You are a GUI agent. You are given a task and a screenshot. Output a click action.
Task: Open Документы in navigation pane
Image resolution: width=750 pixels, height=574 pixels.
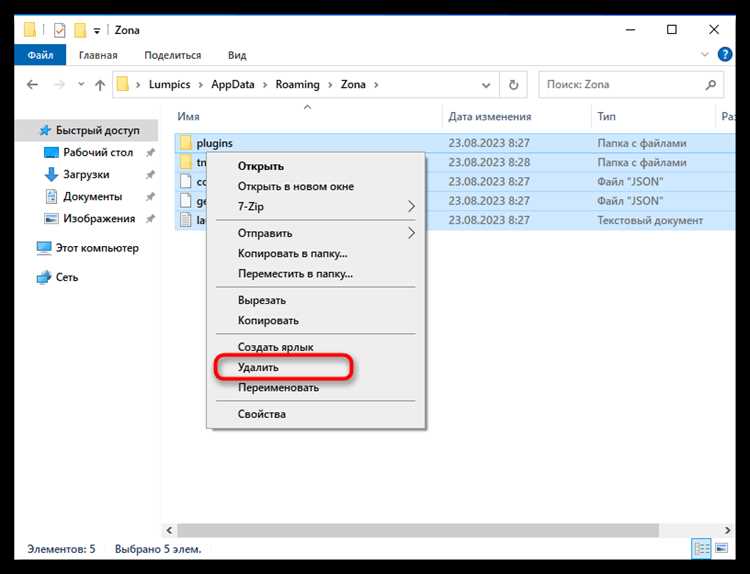[92, 196]
